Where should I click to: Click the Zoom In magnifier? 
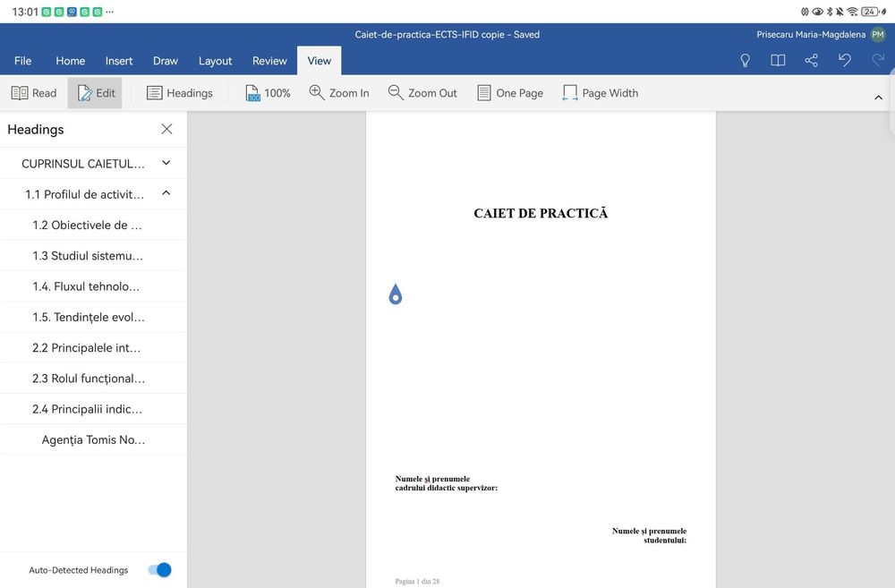339,93
